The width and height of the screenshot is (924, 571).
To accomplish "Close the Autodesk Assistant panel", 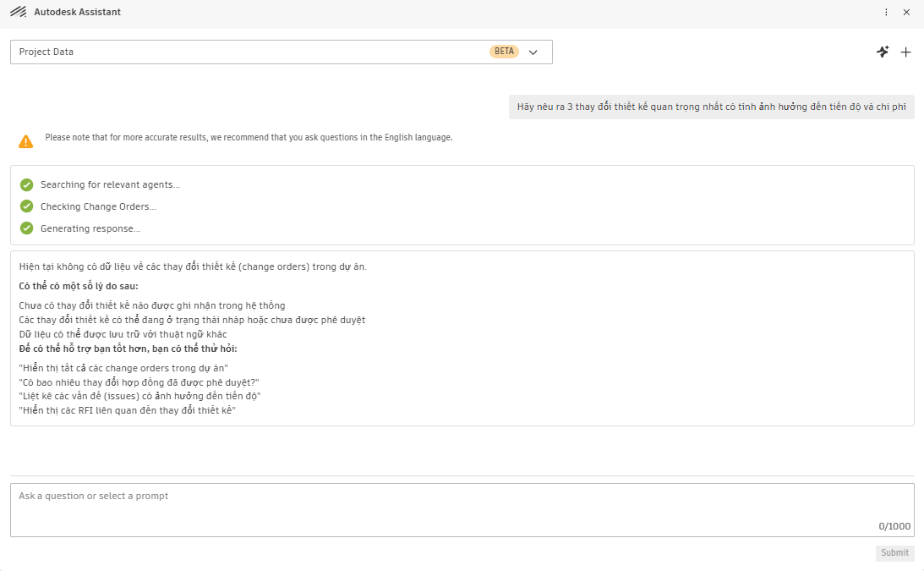I will [x=906, y=12].
